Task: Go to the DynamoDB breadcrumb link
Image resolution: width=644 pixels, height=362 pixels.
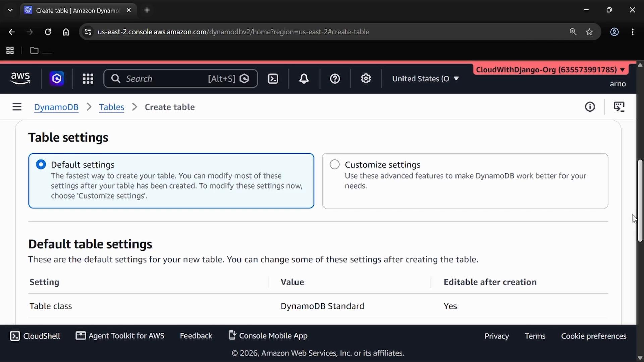Action: click(x=56, y=107)
